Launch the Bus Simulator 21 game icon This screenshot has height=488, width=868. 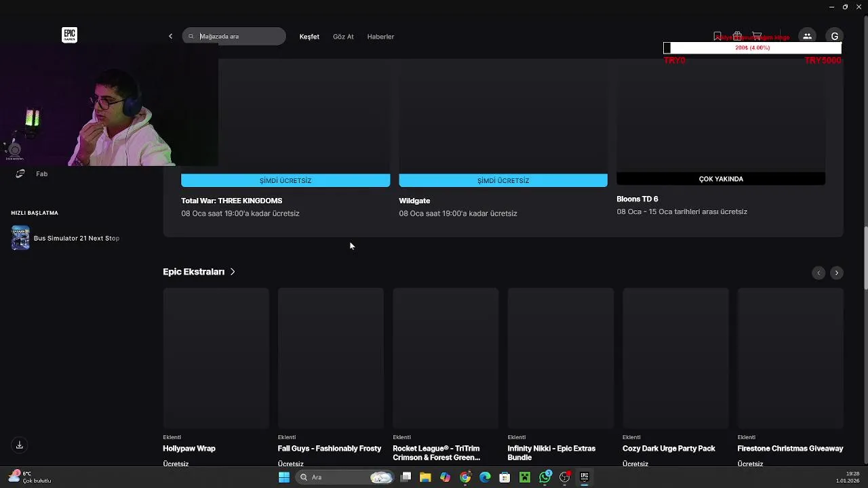[20, 238]
